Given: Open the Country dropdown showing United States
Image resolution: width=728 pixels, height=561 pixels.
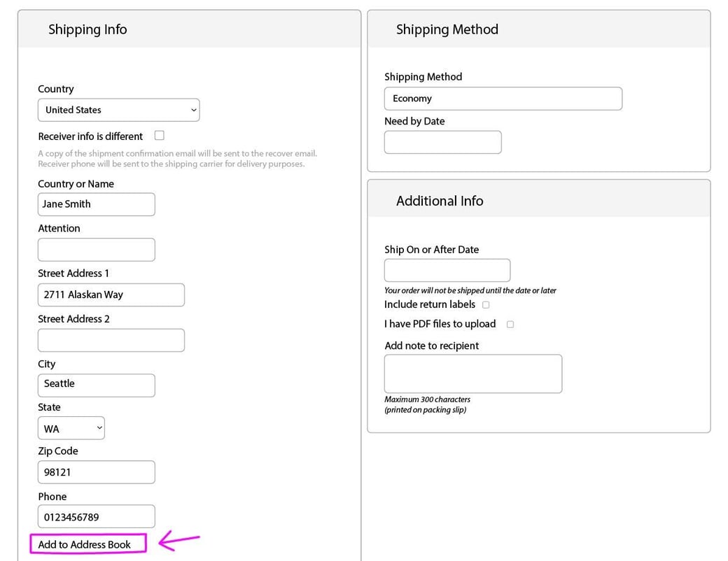Looking at the screenshot, I should click(119, 110).
